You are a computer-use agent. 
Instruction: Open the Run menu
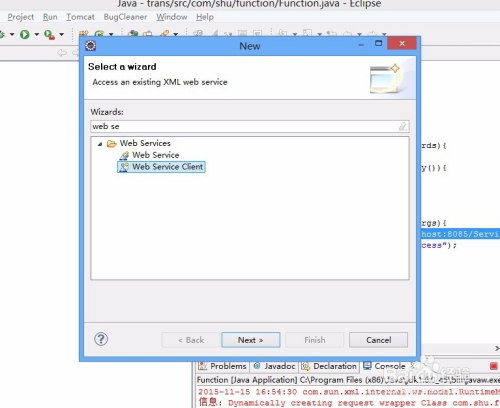50,17
